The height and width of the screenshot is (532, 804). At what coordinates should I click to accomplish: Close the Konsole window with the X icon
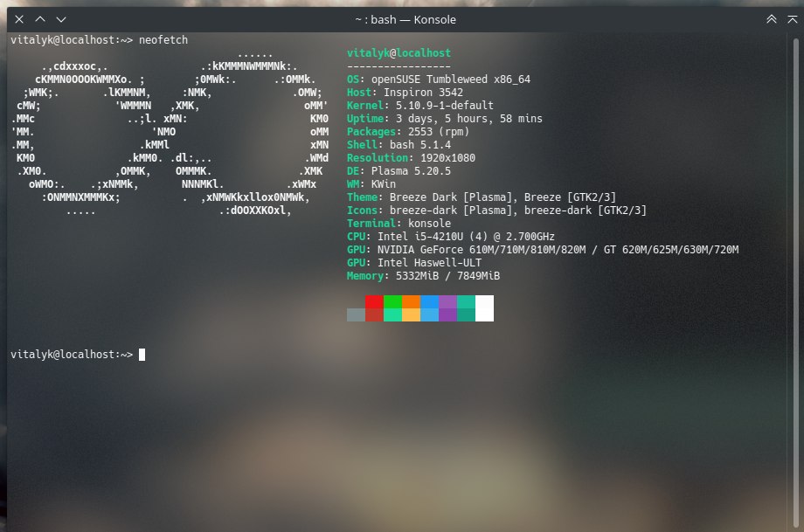(x=19, y=19)
